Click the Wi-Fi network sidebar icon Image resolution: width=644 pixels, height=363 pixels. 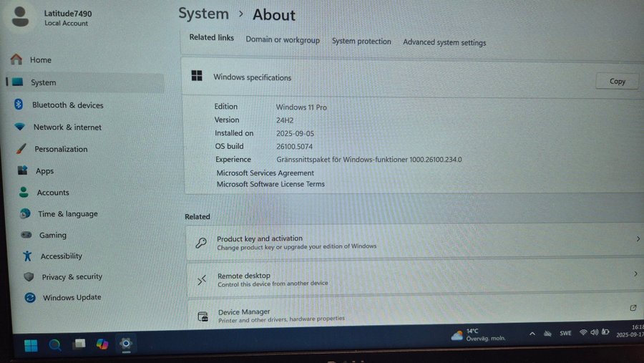coord(20,127)
